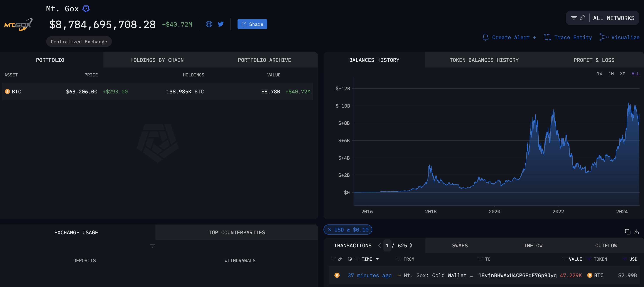This screenshot has height=287, width=644.
Task: Open the 37 minutes ago transaction link
Action: [369, 275]
